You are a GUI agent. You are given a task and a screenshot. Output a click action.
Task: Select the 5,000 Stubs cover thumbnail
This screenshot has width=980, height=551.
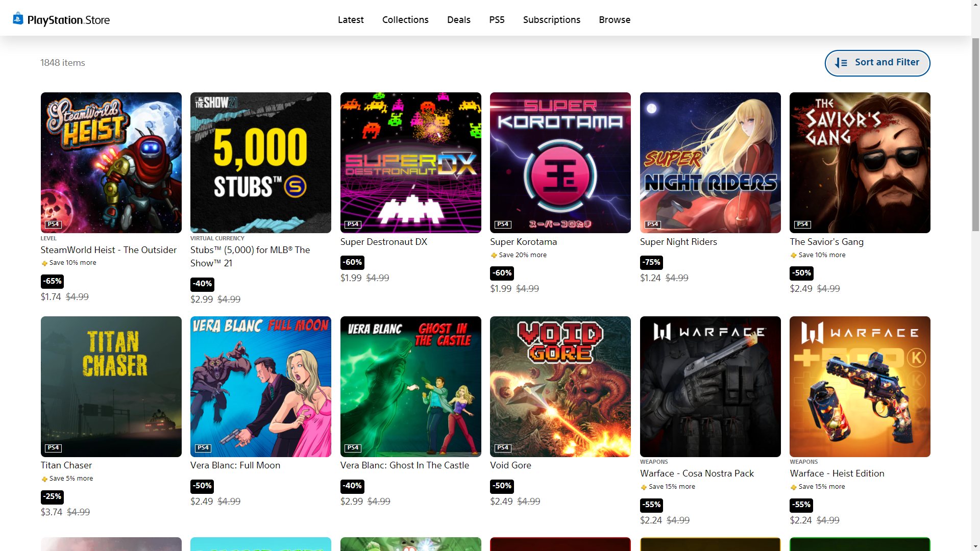tap(260, 162)
